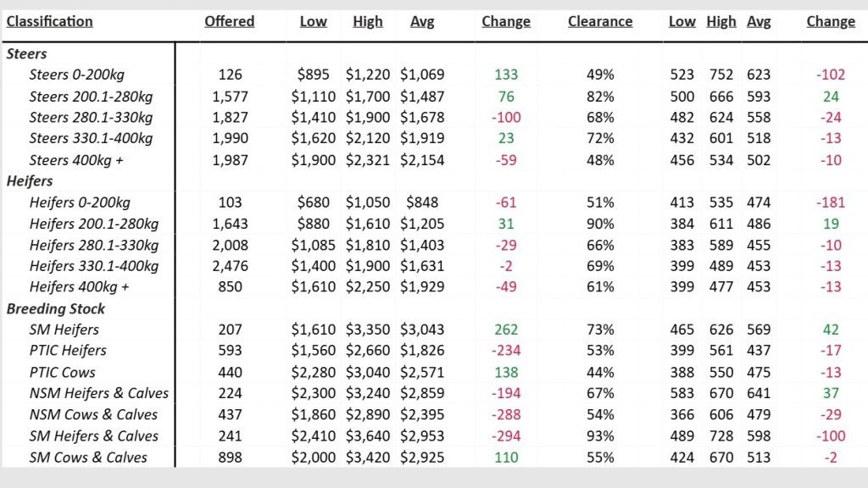868x488 pixels.
Task: Click the Steers 0-200kg row label
Action: 78,75
